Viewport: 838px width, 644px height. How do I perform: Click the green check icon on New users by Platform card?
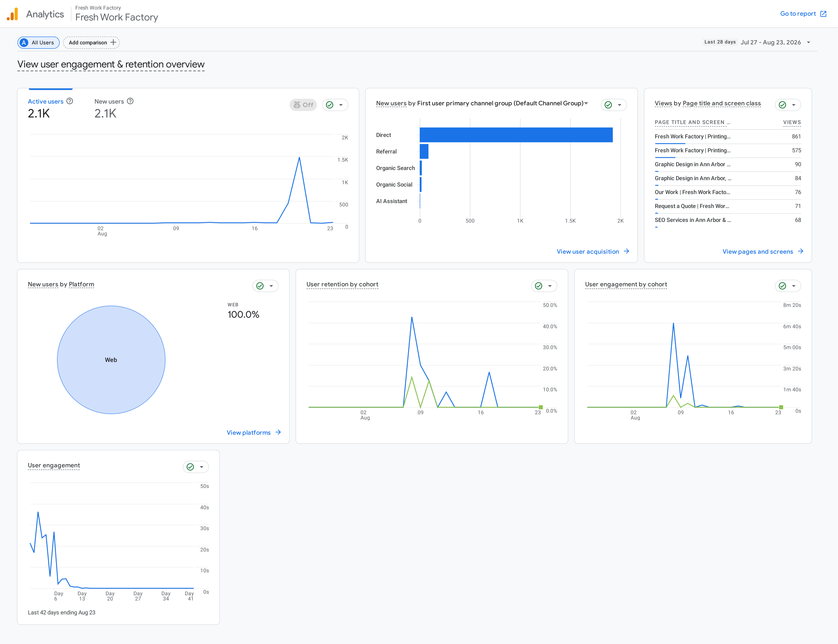click(x=260, y=286)
